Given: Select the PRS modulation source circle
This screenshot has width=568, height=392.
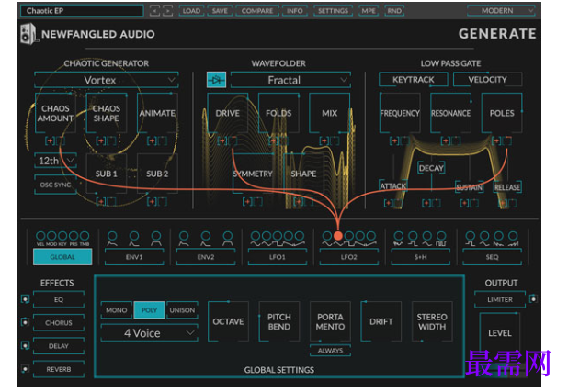Looking at the screenshot, I should coord(74,236).
